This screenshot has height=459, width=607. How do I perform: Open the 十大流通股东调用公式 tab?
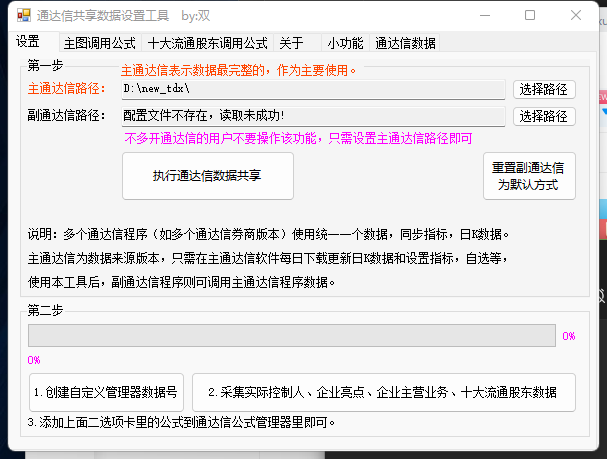[207, 43]
